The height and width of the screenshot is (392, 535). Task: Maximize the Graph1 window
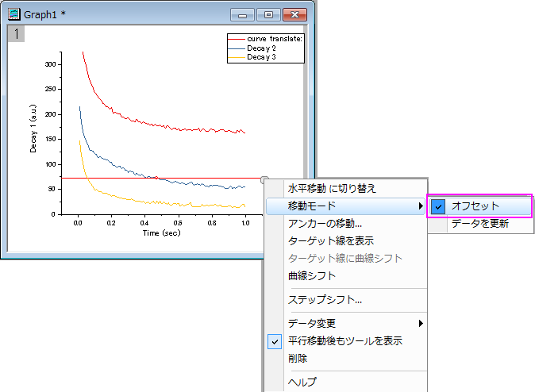point(268,15)
